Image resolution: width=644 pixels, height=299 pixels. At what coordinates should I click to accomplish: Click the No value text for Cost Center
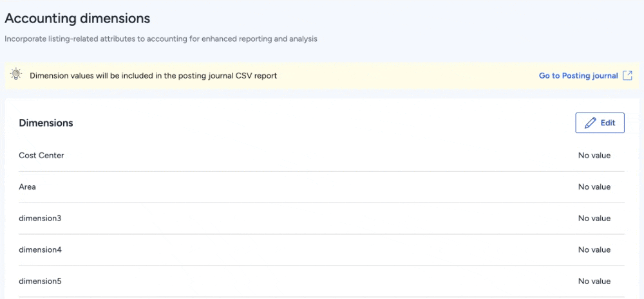[594, 156]
